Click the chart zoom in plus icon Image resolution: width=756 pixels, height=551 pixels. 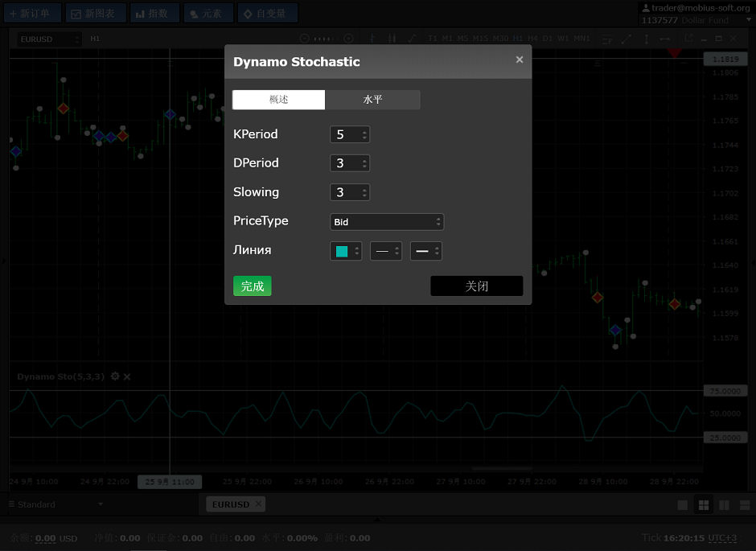(348, 39)
